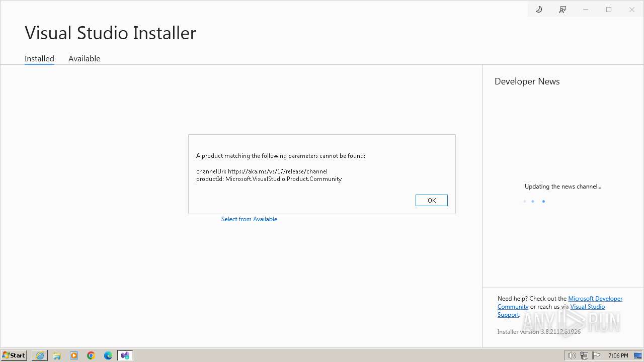
Task: Launch Microsoft Edge from the taskbar
Action: pyautogui.click(x=108, y=355)
